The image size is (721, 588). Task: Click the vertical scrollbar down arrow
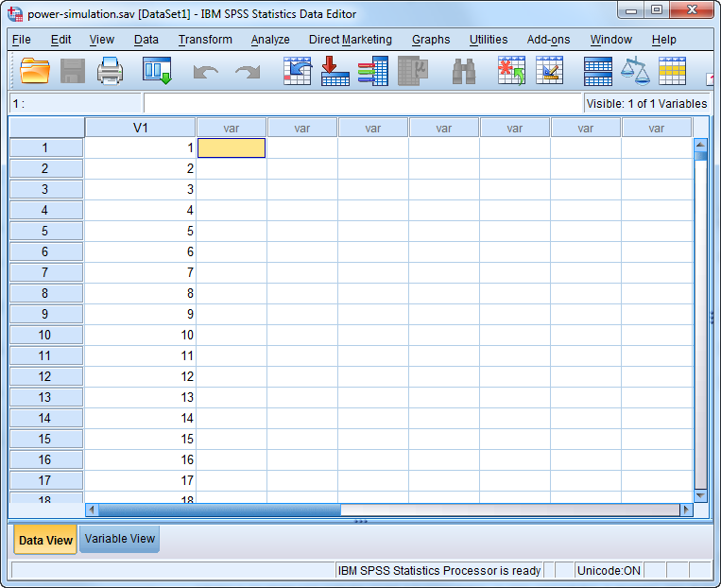coord(700,495)
